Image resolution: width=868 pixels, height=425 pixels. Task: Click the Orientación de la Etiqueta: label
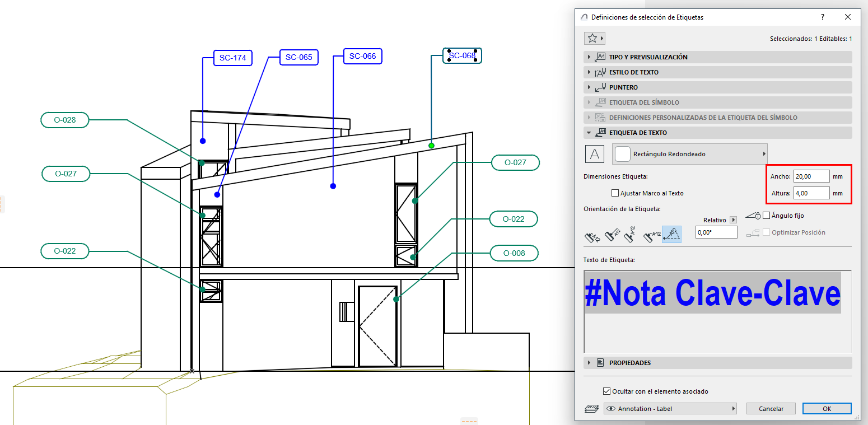[x=622, y=209]
